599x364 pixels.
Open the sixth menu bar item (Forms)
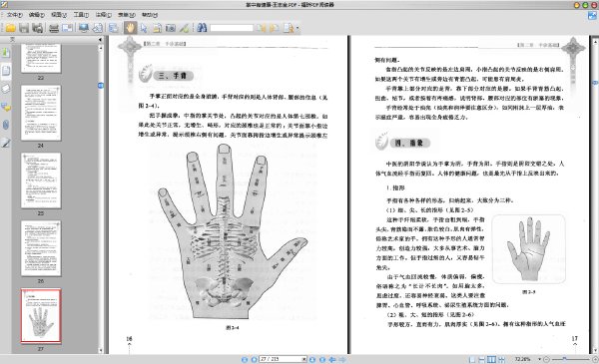pyautogui.click(x=127, y=15)
